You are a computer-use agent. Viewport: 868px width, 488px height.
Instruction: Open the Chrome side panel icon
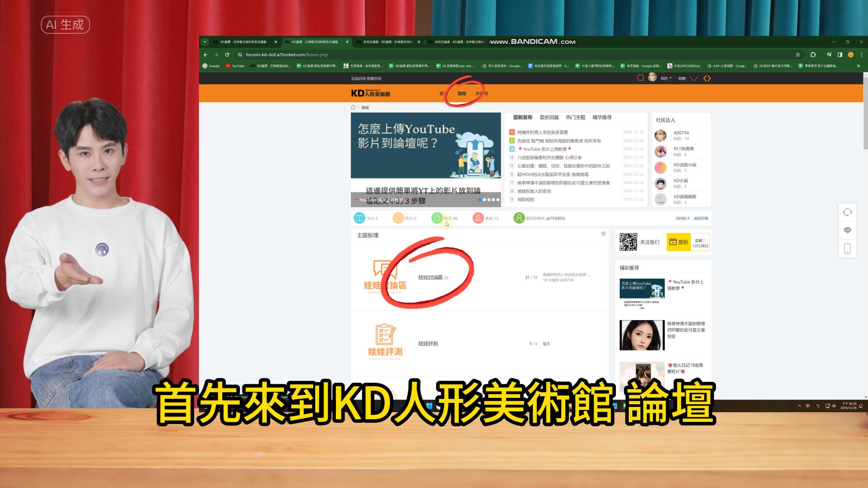(x=840, y=54)
